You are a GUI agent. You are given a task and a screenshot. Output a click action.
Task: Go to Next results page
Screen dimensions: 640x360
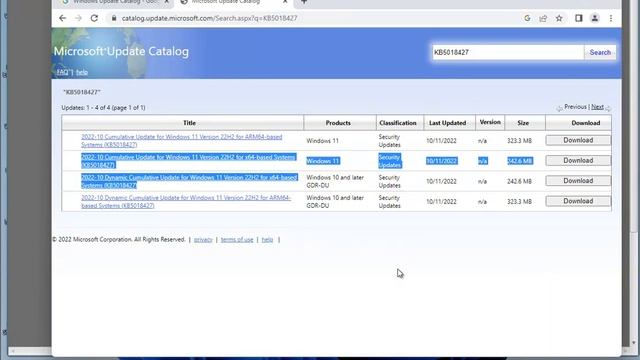(x=597, y=107)
